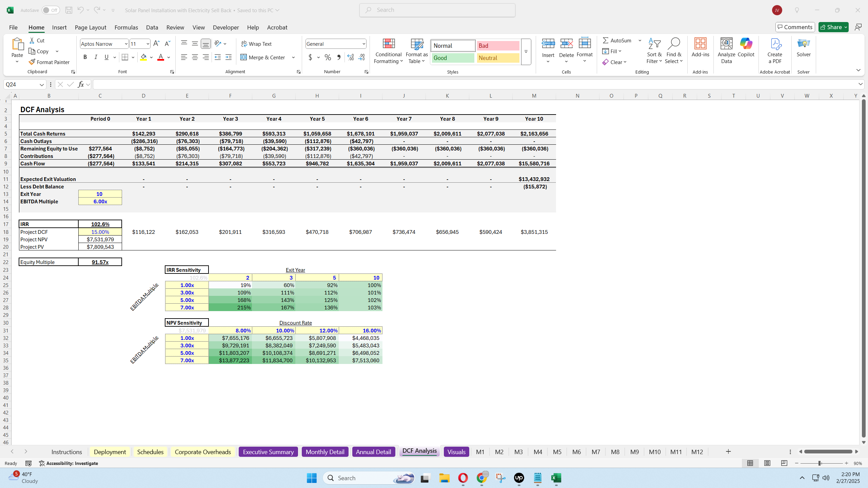The width and height of the screenshot is (868, 488).
Task: Click Increase Decimal icon
Action: [x=351, y=57]
